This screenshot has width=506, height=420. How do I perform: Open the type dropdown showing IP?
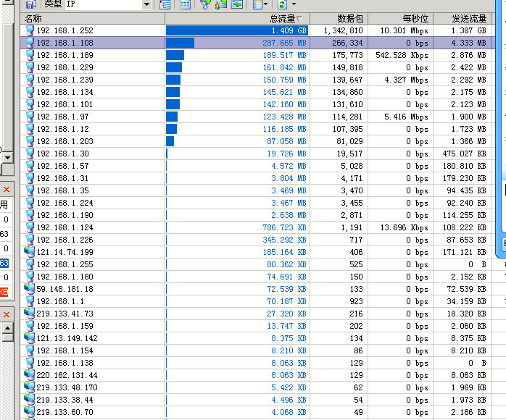[x=146, y=5]
